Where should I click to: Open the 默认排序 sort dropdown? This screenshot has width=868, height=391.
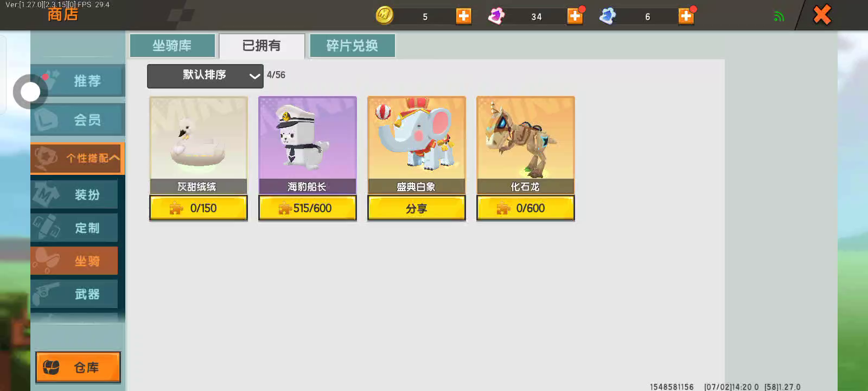205,75
